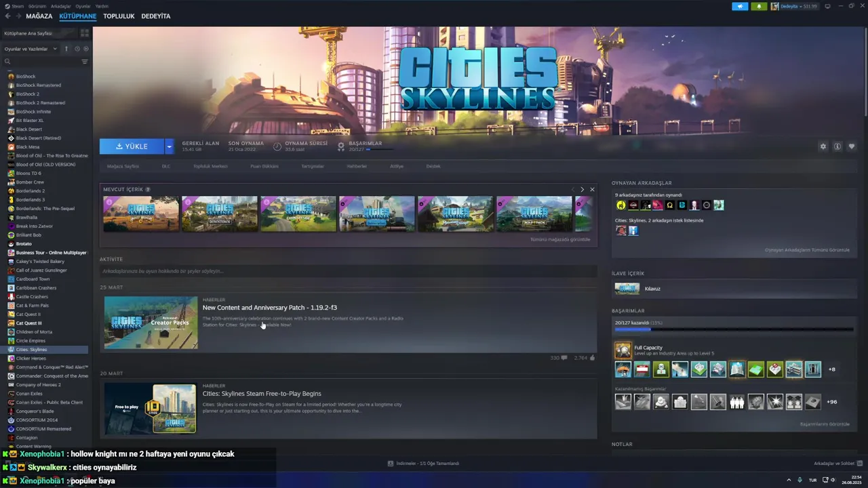Open the Arkadaşlar menu
868x488 pixels.
click(61, 6)
